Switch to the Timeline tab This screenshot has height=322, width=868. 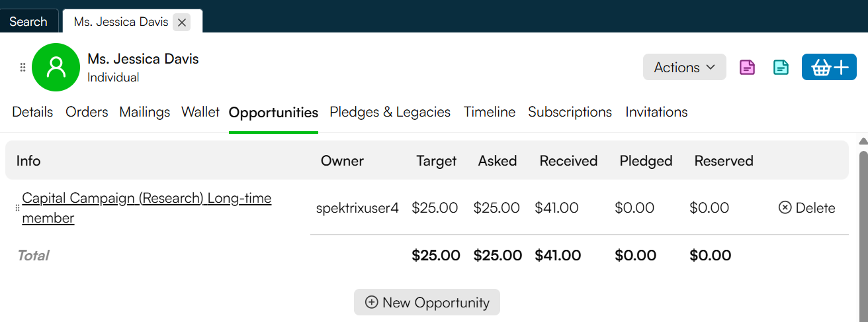click(x=490, y=112)
